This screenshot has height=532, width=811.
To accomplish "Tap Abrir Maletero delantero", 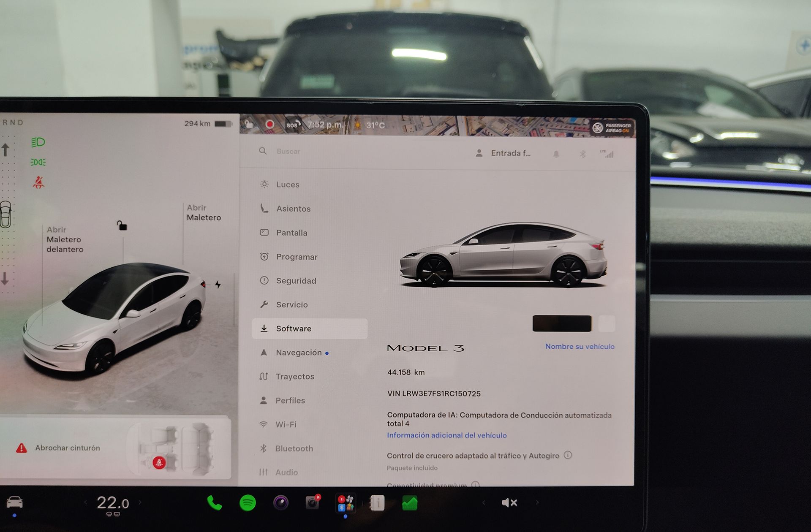I will 65,239.
